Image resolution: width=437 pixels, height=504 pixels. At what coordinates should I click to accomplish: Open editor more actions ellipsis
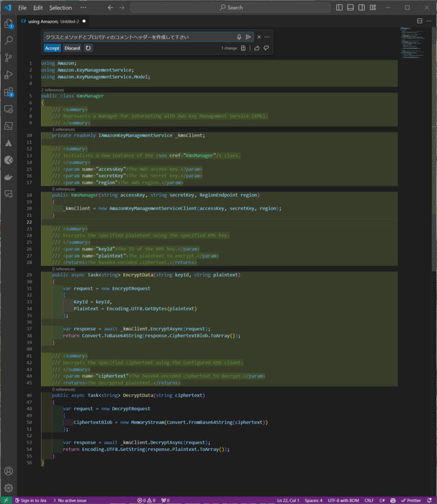click(x=429, y=21)
